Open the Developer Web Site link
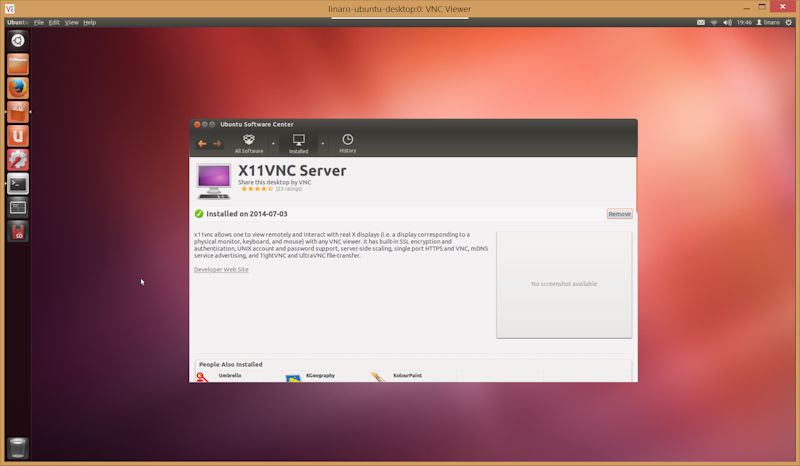 (x=221, y=269)
